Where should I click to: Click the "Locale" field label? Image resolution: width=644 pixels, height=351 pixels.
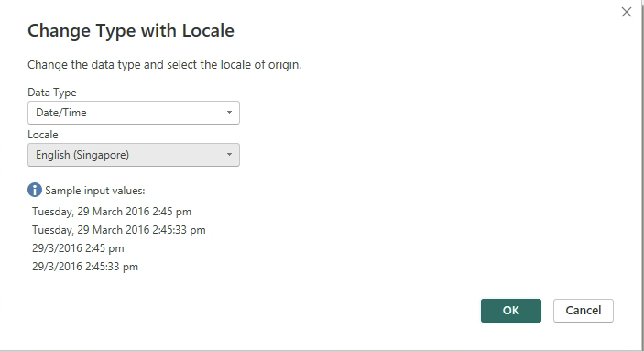click(x=43, y=135)
